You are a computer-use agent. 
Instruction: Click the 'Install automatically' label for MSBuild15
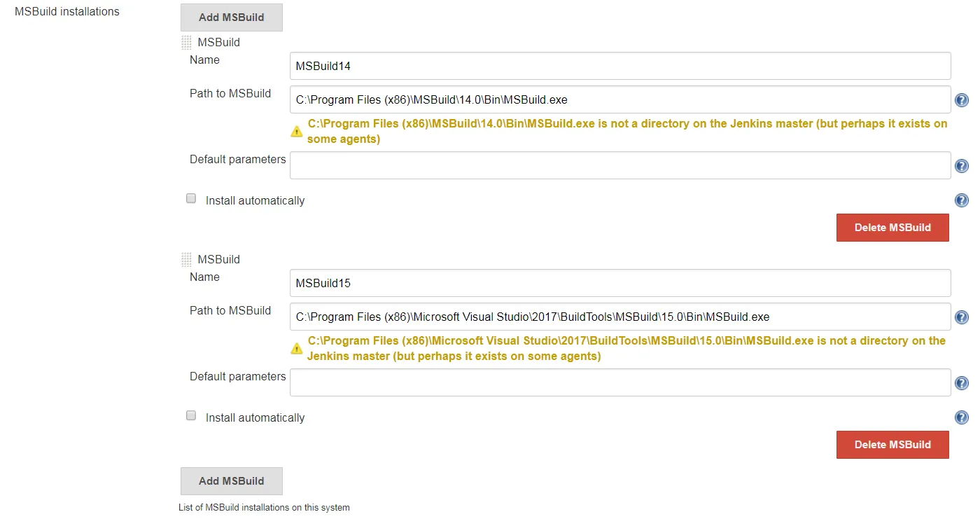tap(255, 418)
